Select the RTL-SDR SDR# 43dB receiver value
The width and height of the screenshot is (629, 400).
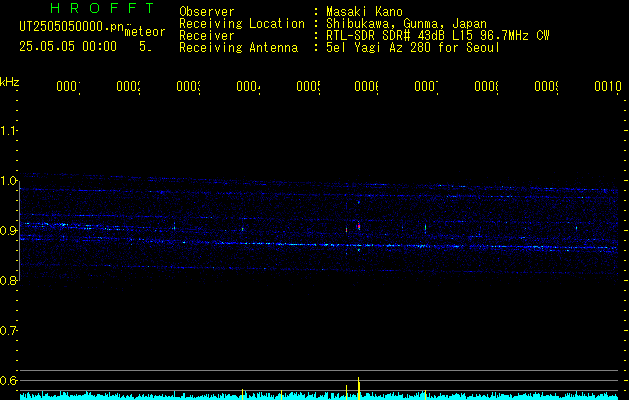coord(438,36)
